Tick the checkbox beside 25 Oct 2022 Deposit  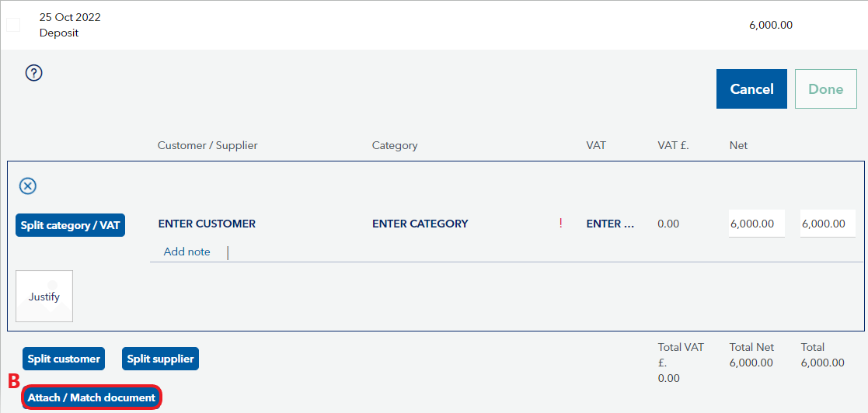tap(12, 25)
